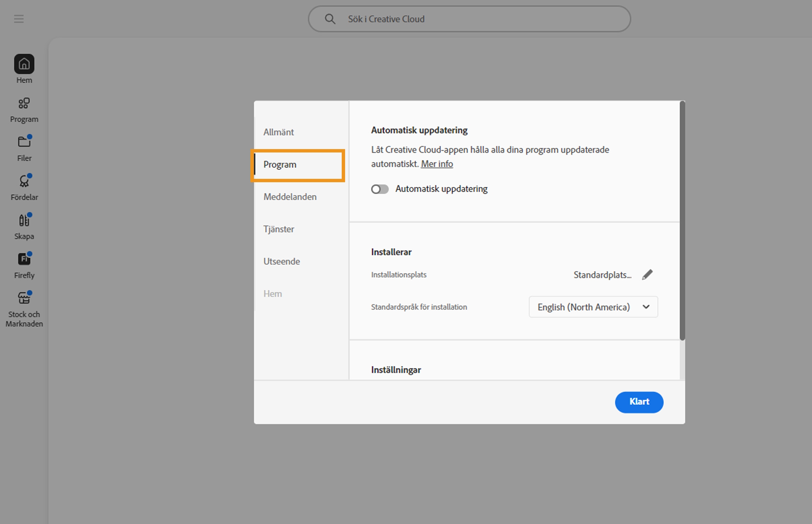812x524 pixels.
Task: Switch to the Allmänt settings tab
Action: 278,132
